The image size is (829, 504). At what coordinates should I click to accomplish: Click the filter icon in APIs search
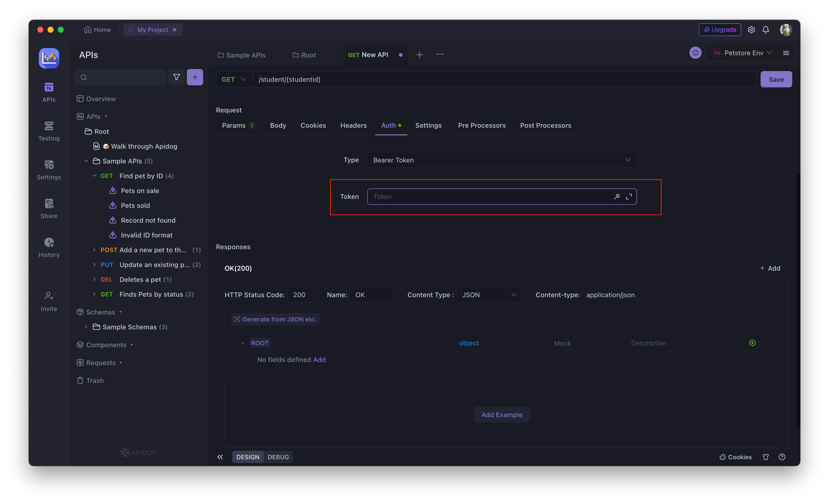tap(177, 77)
